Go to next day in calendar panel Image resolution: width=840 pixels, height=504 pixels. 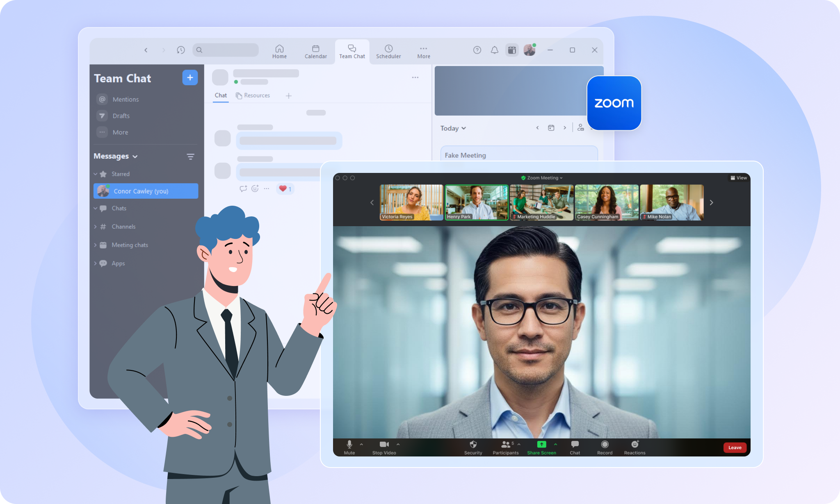[x=565, y=128]
